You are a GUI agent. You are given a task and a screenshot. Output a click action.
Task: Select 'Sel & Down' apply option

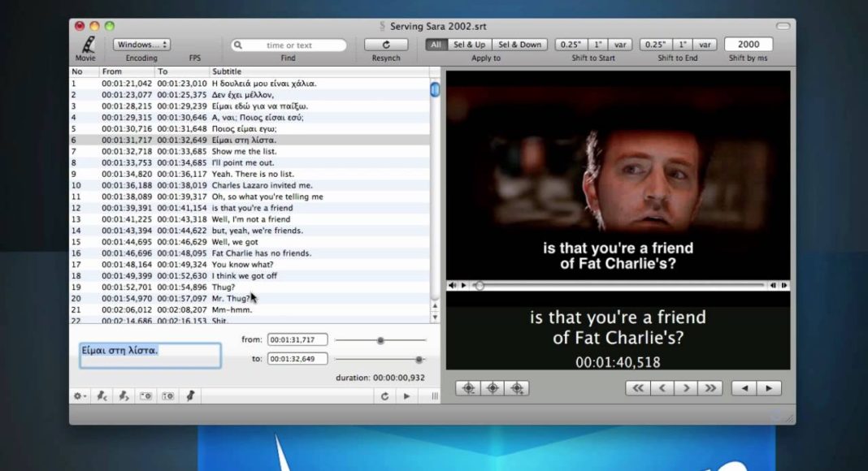point(520,45)
